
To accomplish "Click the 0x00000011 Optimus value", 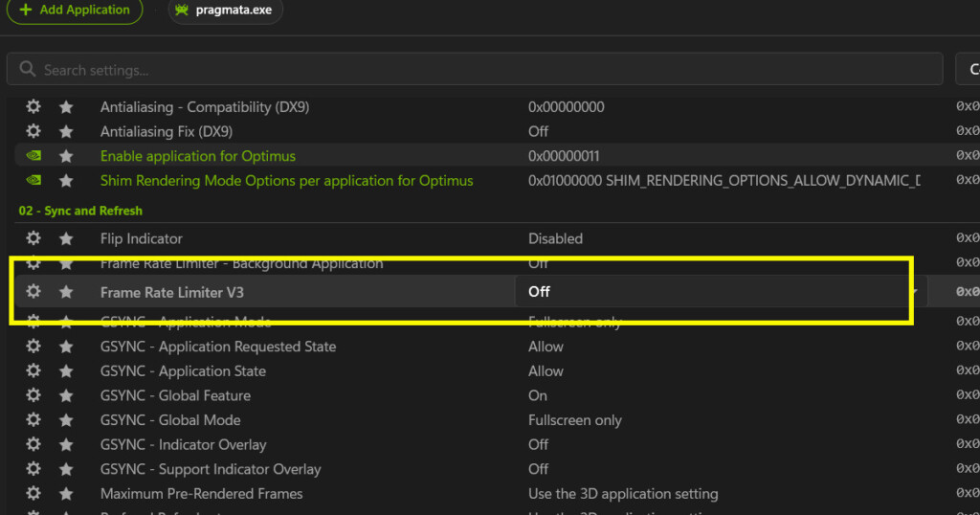I will [x=564, y=156].
